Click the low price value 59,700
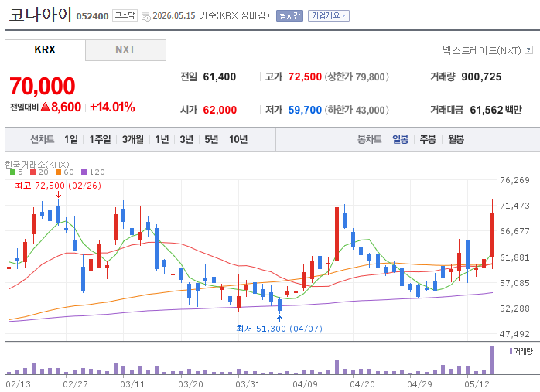Viewport: 540px width, 392px height. [x=305, y=110]
